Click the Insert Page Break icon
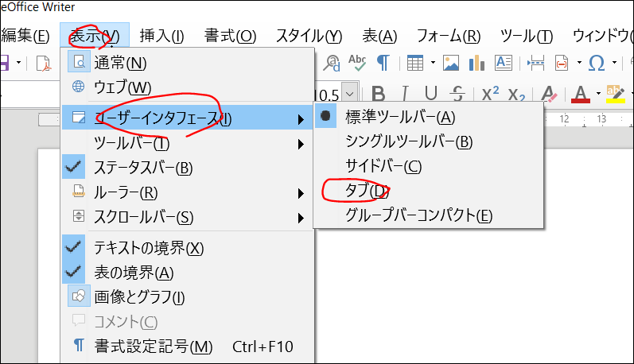634x364 pixels. point(535,63)
